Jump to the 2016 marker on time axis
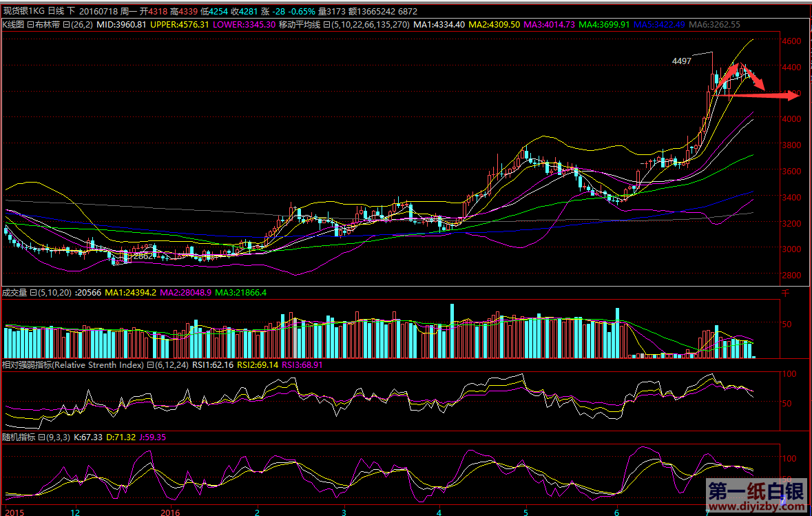Image resolution: width=812 pixels, height=516 pixels. coord(169,512)
